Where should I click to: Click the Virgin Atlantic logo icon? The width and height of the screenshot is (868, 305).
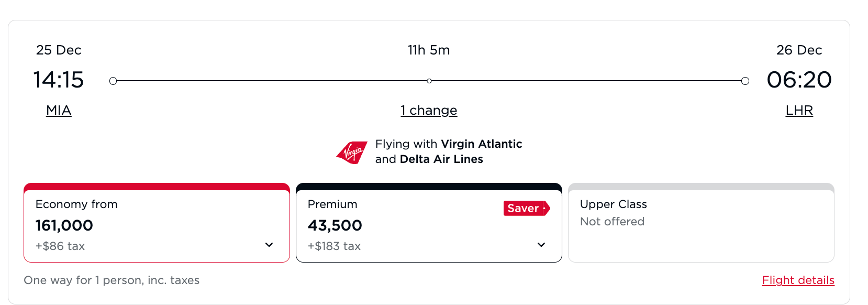click(352, 152)
